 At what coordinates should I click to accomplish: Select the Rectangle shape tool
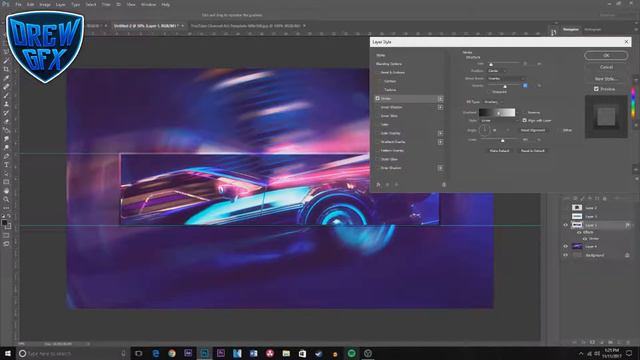tap(6, 182)
